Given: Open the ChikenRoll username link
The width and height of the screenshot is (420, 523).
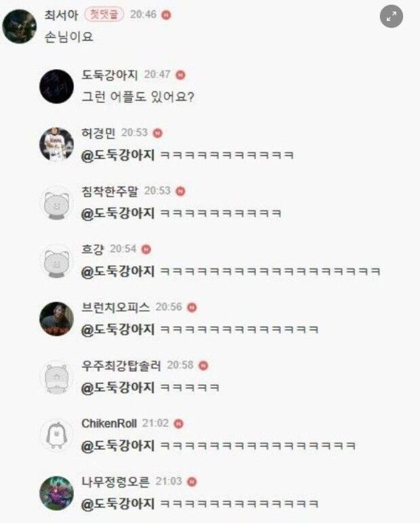Looking at the screenshot, I should [109, 423].
